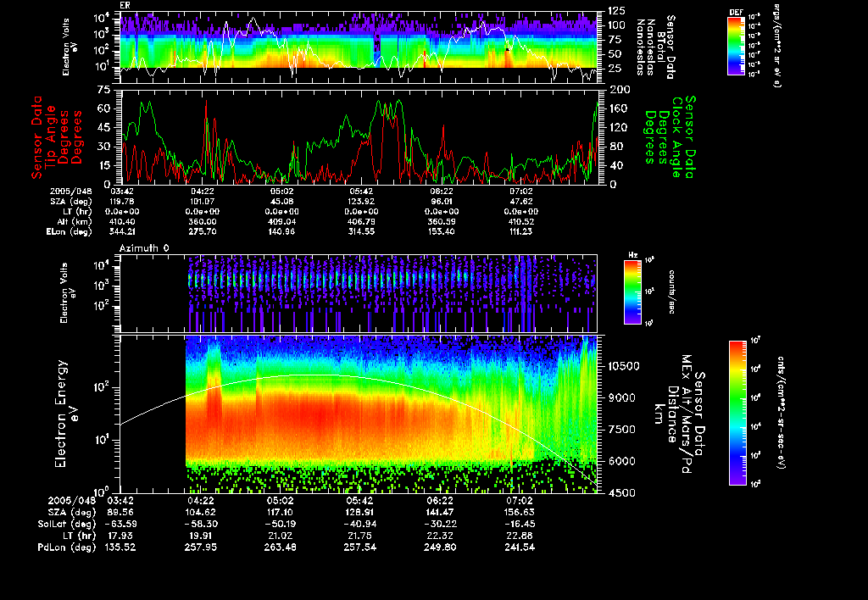Image resolution: width=868 pixels, height=600 pixels.
Task: Click the 10500 km distance tick label
Action: click(624, 366)
